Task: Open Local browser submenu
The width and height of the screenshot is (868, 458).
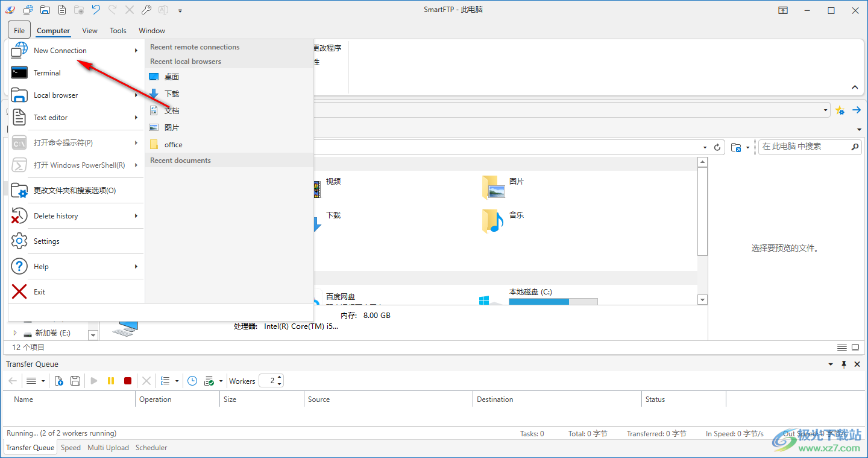Action: (76, 95)
